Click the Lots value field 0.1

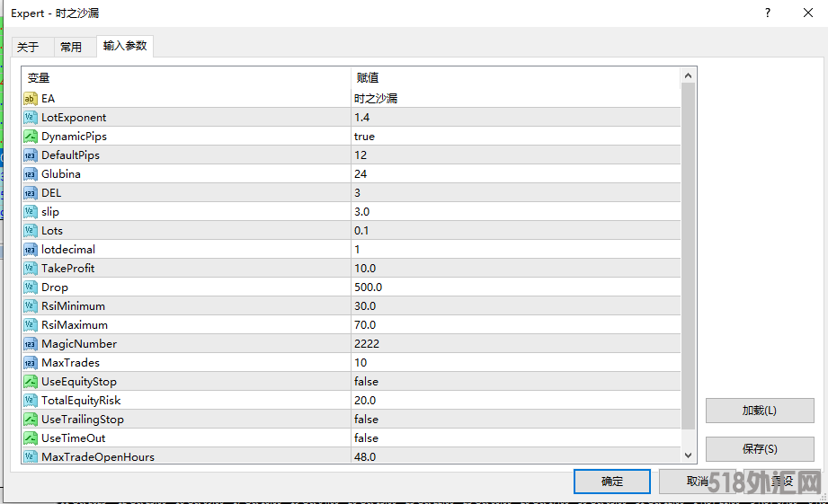[361, 231]
